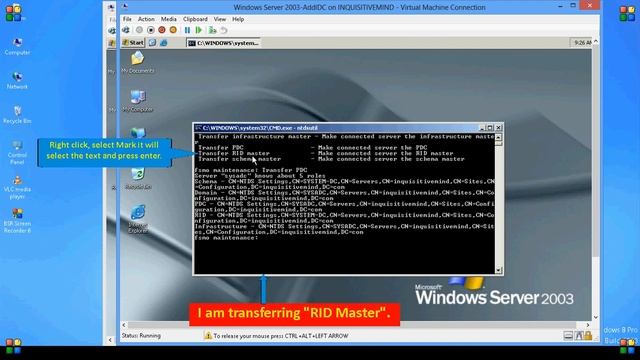Click the grey Start VM toolbar icon
Image resolution: width=640 pixels, height=360 pixels.
pyautogui.click(x=139, y=30)
